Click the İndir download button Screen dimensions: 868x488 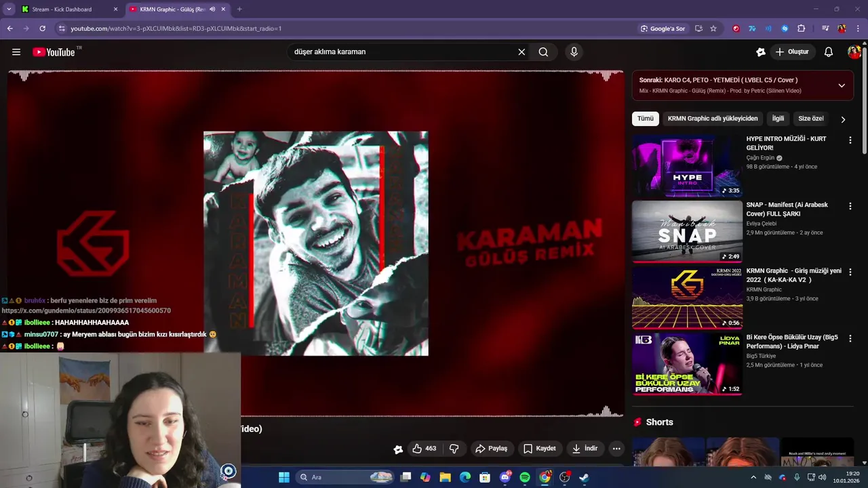(585, 449)
